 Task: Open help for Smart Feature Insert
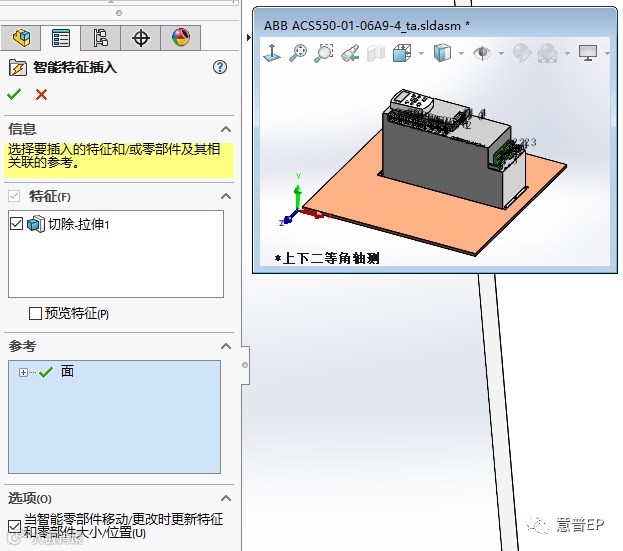pyautogui.click(x=220, y=67)
